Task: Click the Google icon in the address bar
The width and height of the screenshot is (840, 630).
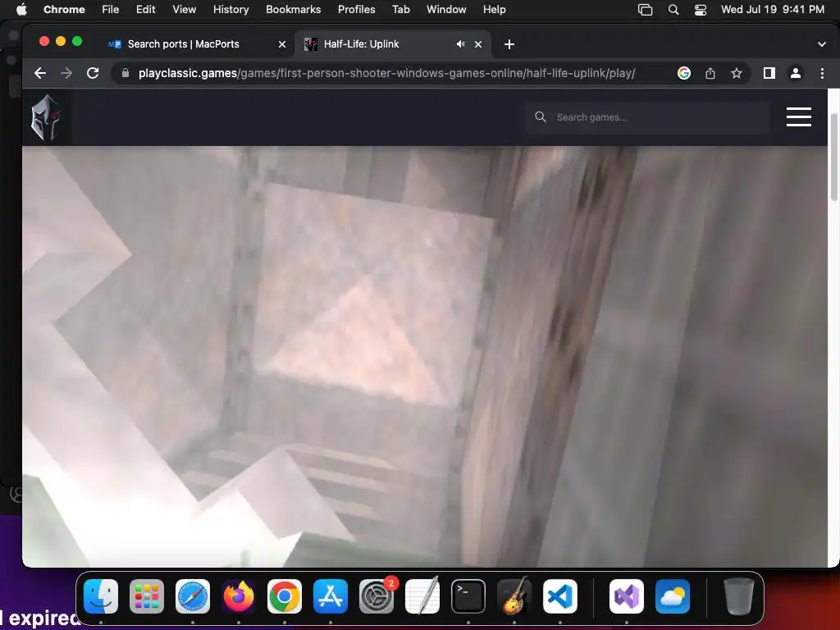Action: pyautogui.click(x=683, y=73)
